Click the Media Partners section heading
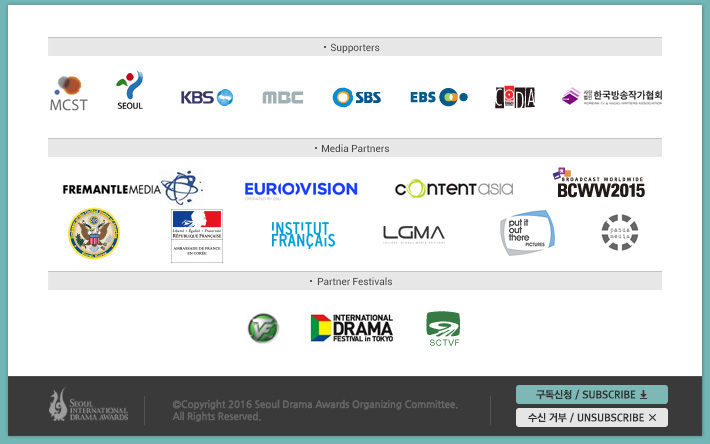This screenshot has height=444, width=710. click(x=355, y=148)
